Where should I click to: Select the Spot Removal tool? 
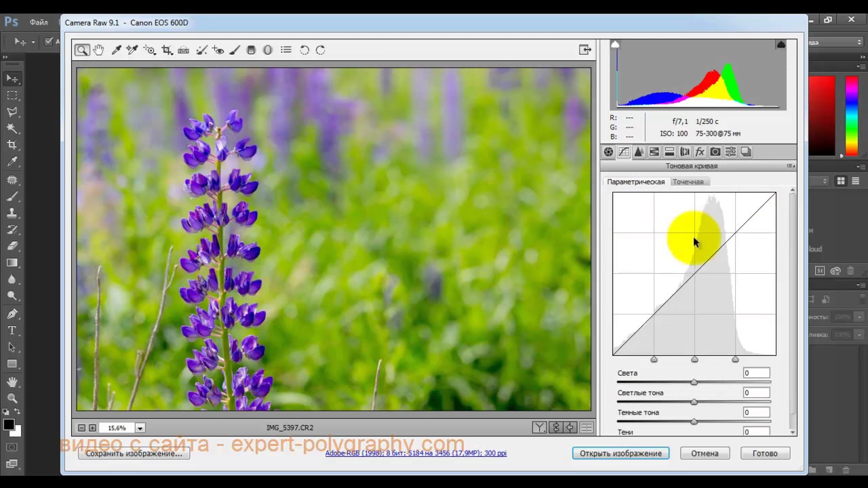click(x=201, y=49)
